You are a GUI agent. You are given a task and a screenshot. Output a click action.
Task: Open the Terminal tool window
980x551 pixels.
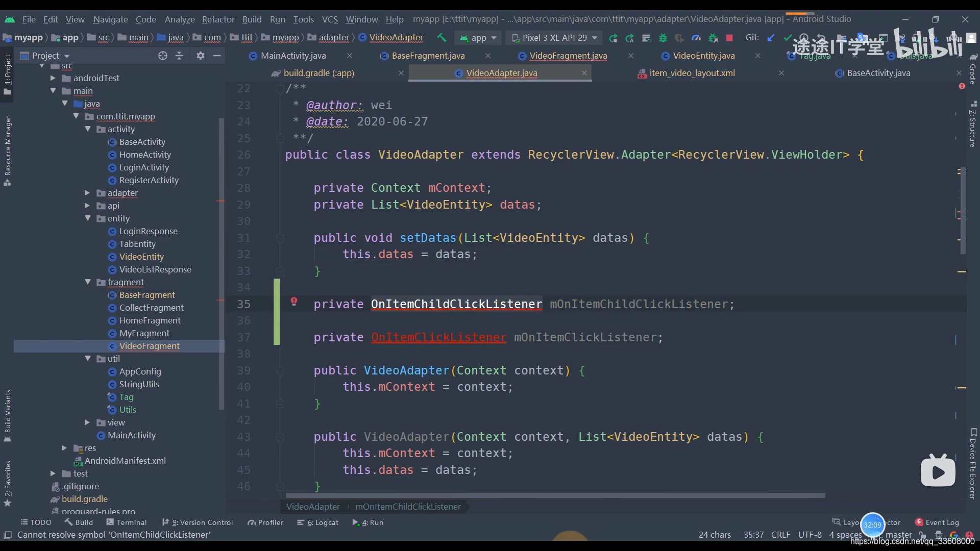(x=126, y=522)
